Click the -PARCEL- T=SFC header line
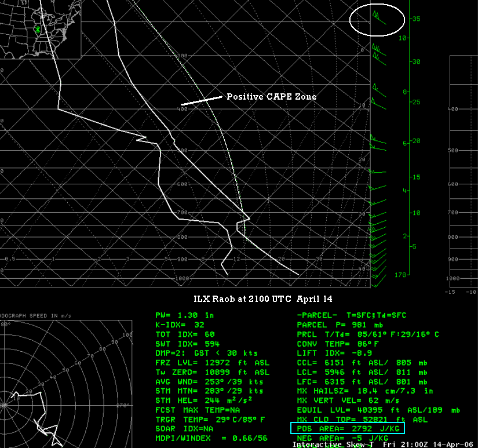This screenshot has width=478, height=448. [351, 315]
